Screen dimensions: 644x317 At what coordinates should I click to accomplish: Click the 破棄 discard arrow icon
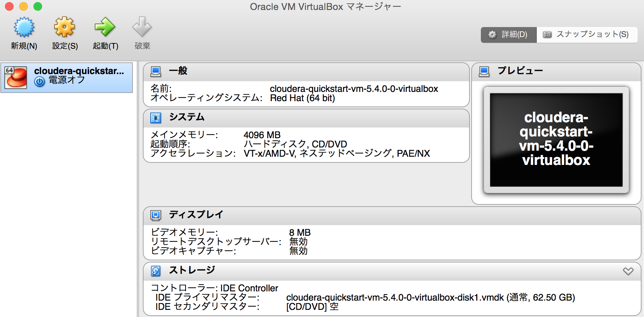pos(142,27)
